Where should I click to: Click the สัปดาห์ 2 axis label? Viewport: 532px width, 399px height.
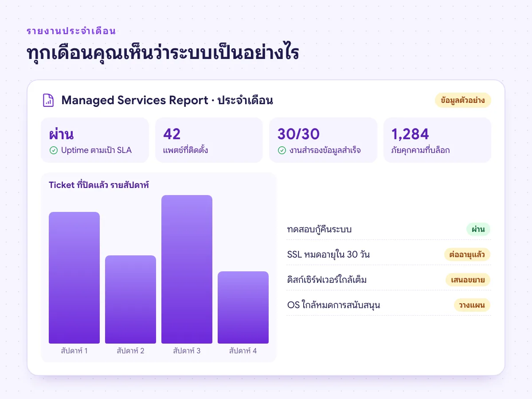pos(130,351)
